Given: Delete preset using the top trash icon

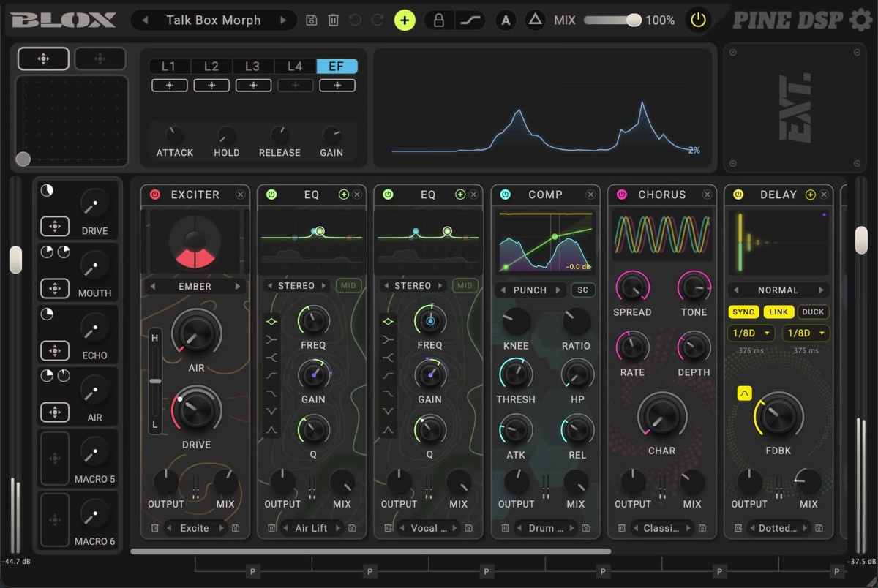Looking at the screenshot, I should pyautogui.click(x=334, y=20).
